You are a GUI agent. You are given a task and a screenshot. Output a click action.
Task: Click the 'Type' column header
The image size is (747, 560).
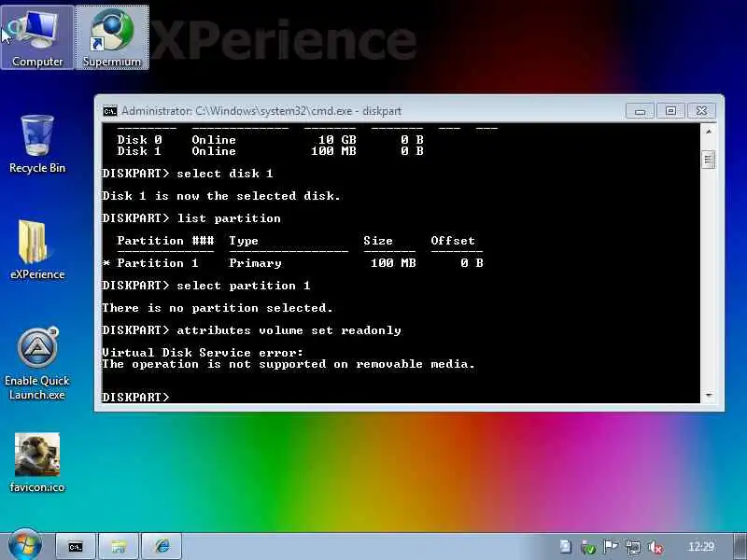[244, 241]
